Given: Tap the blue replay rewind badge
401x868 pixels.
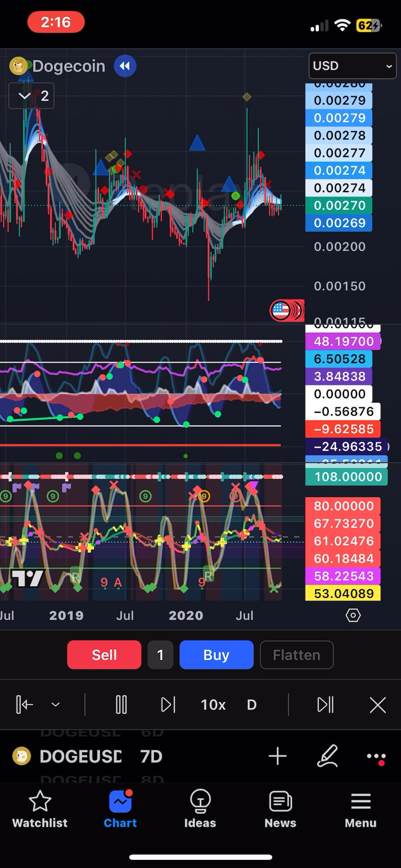Looking at the screenshot, I should [125, 66].
